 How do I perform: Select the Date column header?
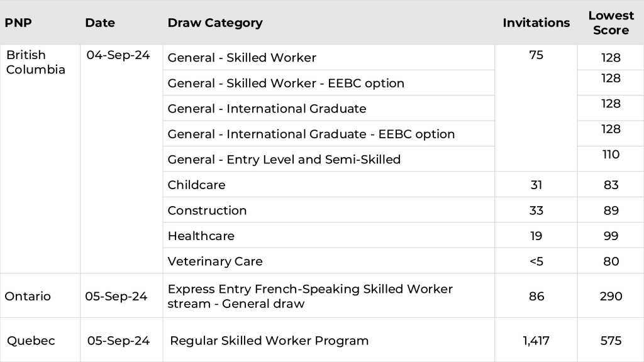(100, 23)
